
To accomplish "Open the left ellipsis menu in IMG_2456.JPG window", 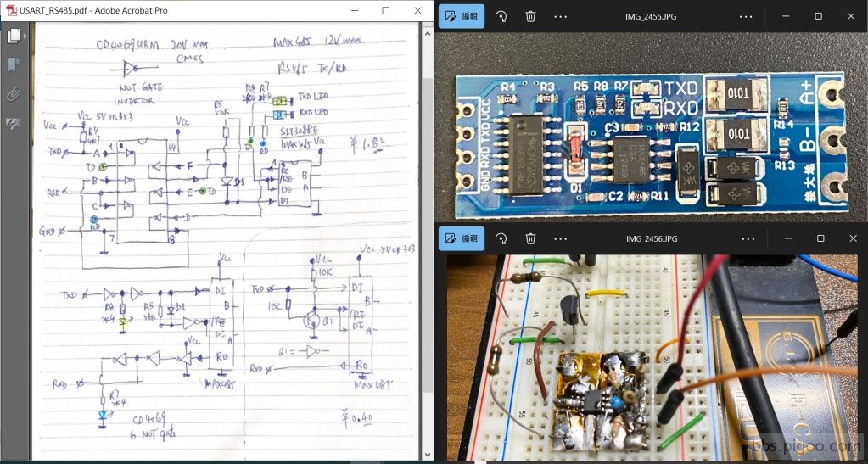I will [561, 239].
